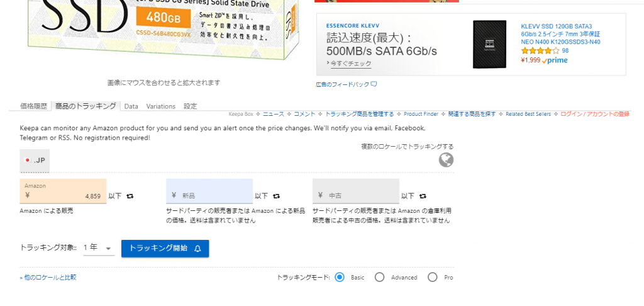The height and width of the screenshot is (306, 644).
Task: Click the 98 reviews count link
Action: (x=565, y=50)
